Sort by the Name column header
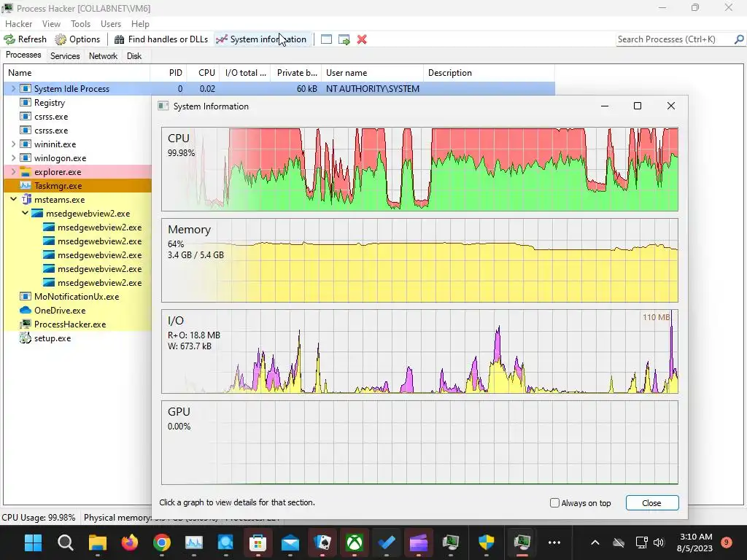Image resolution: width=747 pixels, height=560 pixels. click(x=77, y=73)
